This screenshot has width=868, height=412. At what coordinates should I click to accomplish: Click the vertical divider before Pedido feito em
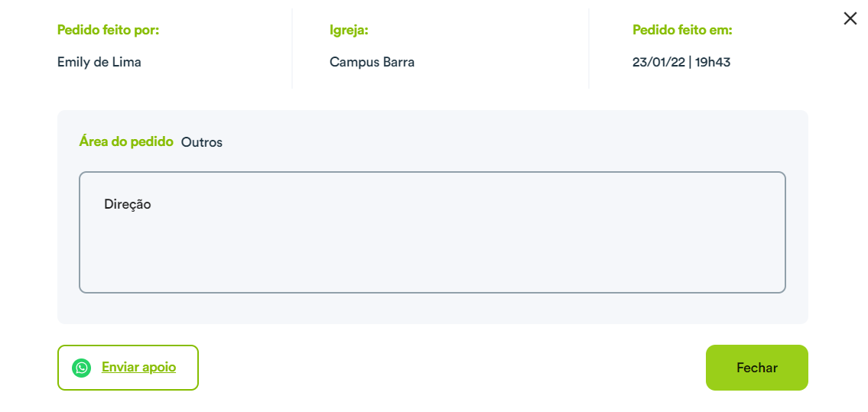tap(588, 49)
